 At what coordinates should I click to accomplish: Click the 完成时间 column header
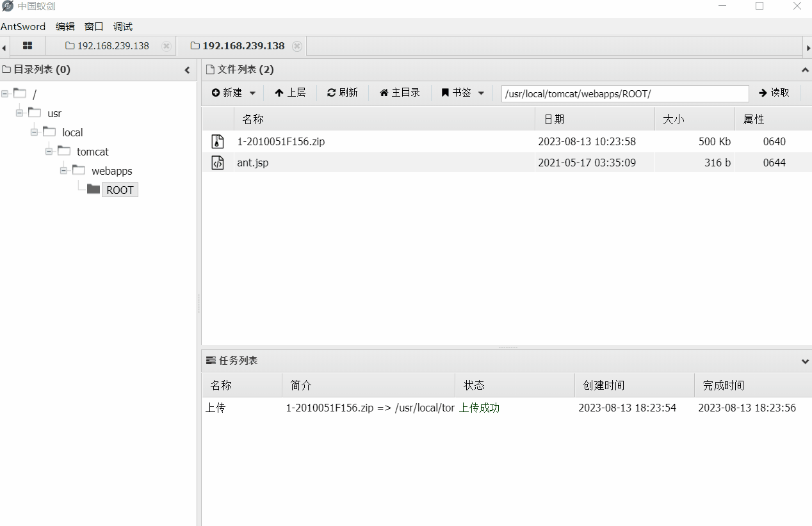(x=753, y=385)
